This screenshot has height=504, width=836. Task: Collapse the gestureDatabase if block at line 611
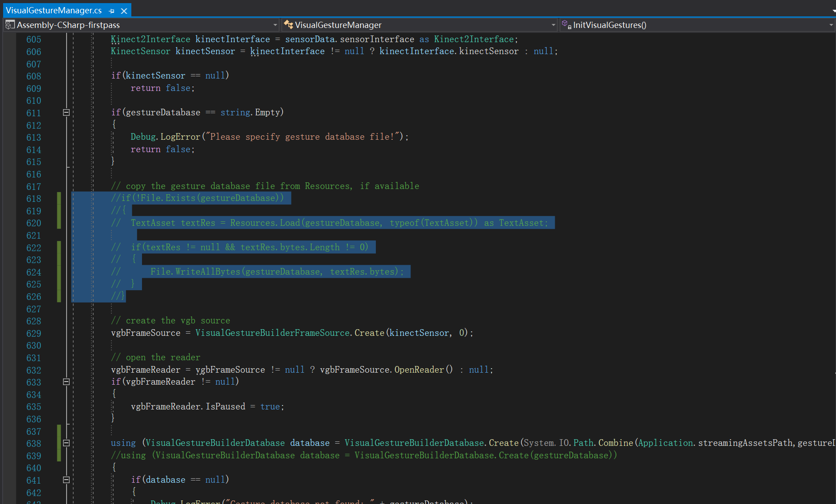[x=66, y=113]
